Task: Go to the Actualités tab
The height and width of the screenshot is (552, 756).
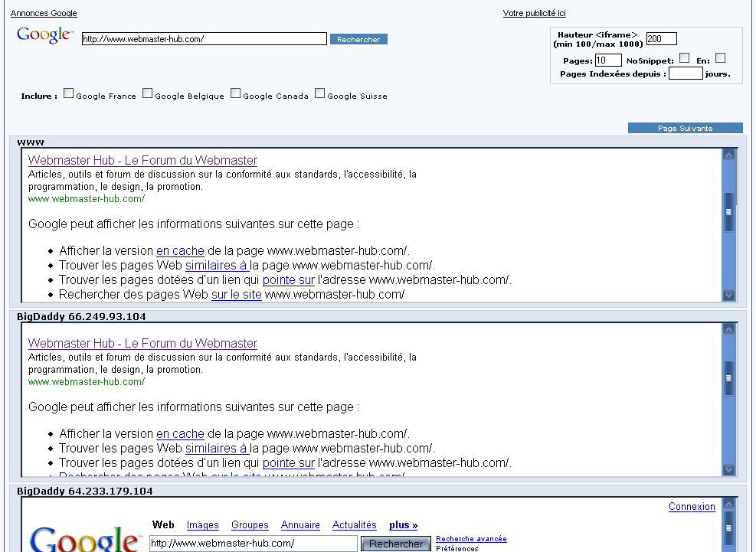Action: click(355, 524)
